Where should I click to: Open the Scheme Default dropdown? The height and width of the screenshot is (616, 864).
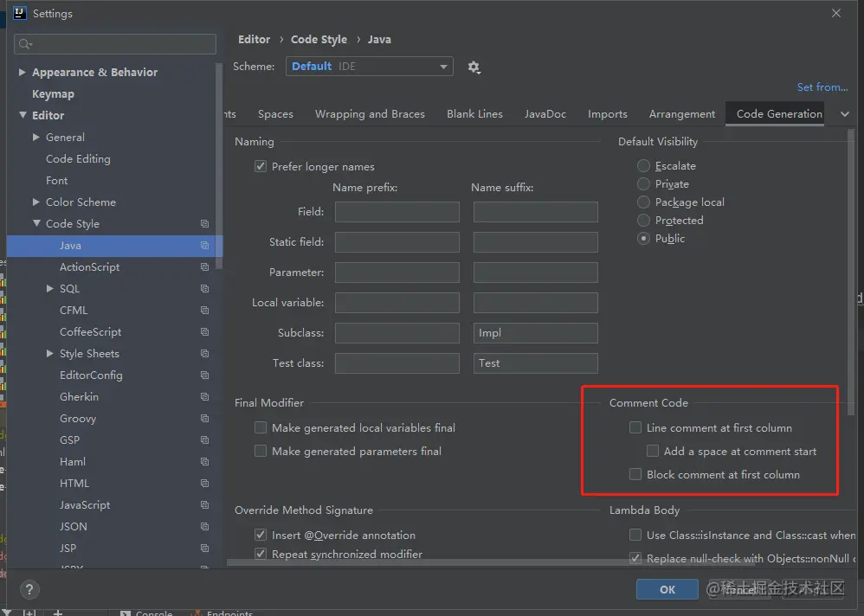[369, 67]
